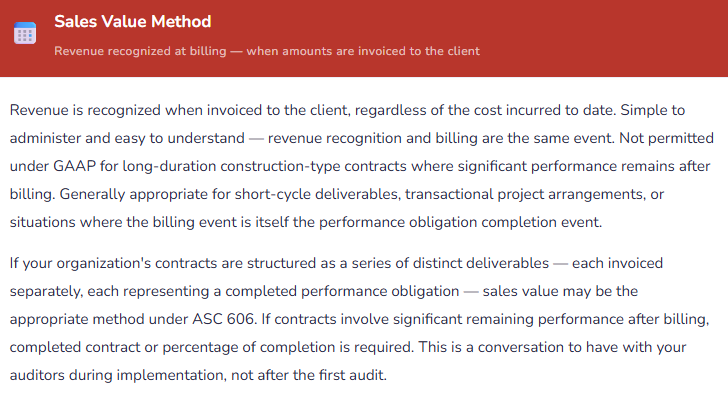This screenshot has height=402, width=728.
Task: Click the Sales Value Method heading
Action: [132, 21]
